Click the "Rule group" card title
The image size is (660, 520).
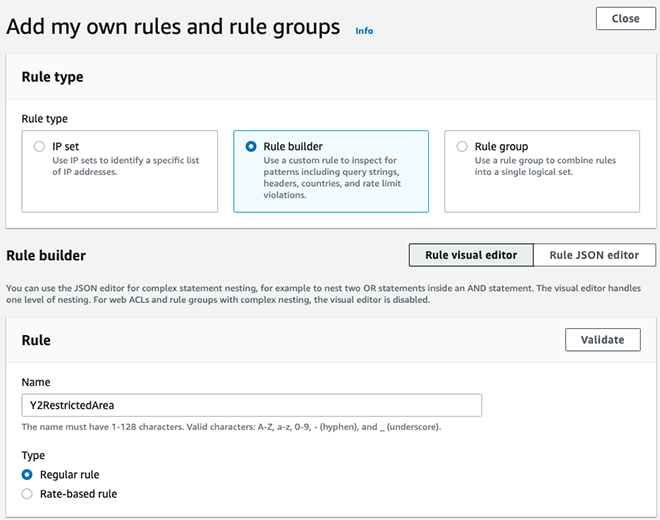501,147
